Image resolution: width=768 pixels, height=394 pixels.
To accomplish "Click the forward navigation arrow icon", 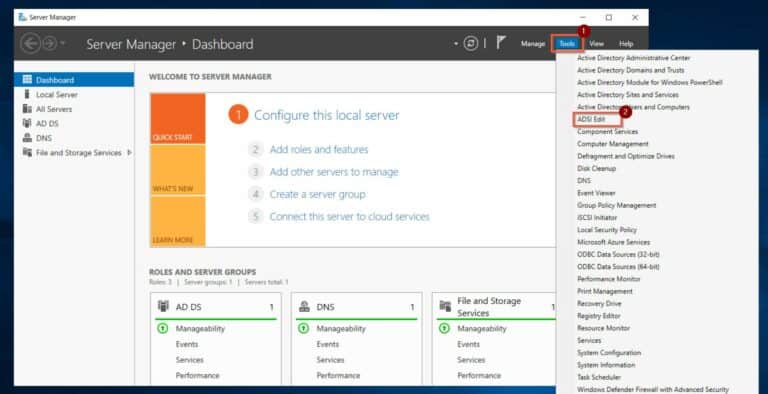I will point(49,44).
